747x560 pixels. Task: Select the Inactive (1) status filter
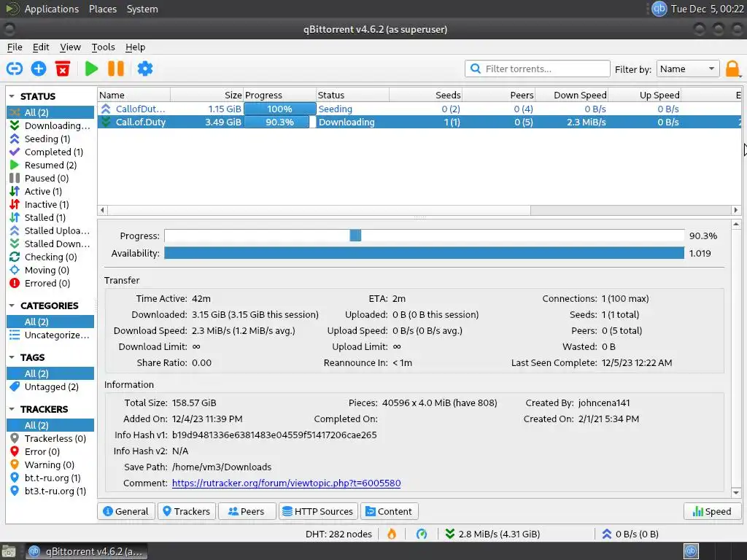[x=50, y=204]
